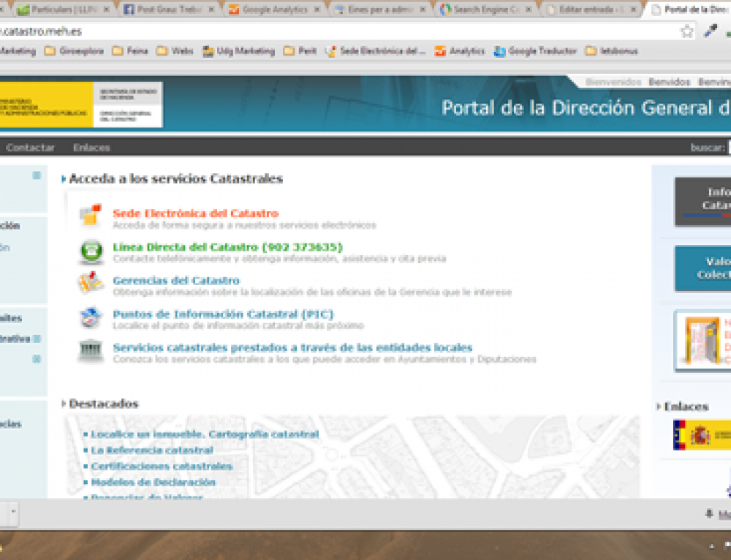
Task: Open the Enlaces menu item
Action: pos(91,148)
